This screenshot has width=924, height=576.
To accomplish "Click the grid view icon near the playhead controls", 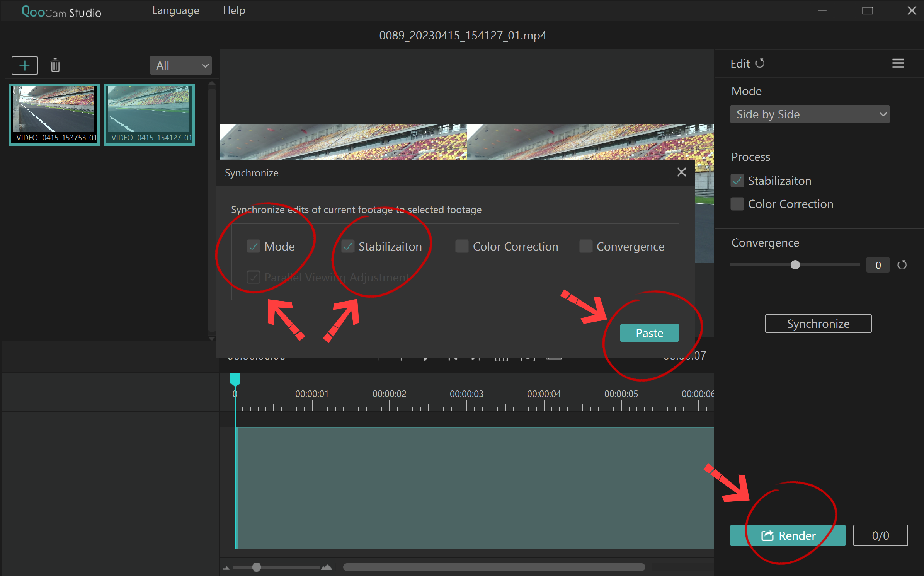I will [502, 356].
